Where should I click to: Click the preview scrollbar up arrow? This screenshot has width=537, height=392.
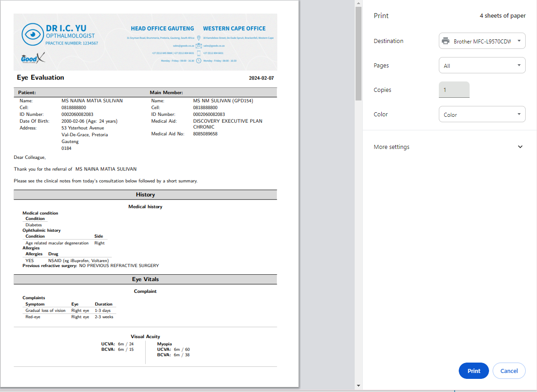click(x=358, y=4)
